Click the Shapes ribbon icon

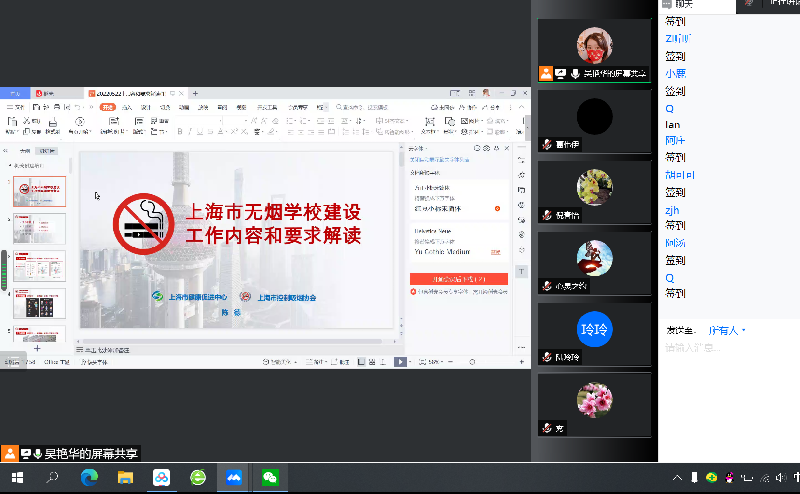(x=449, y=121)
